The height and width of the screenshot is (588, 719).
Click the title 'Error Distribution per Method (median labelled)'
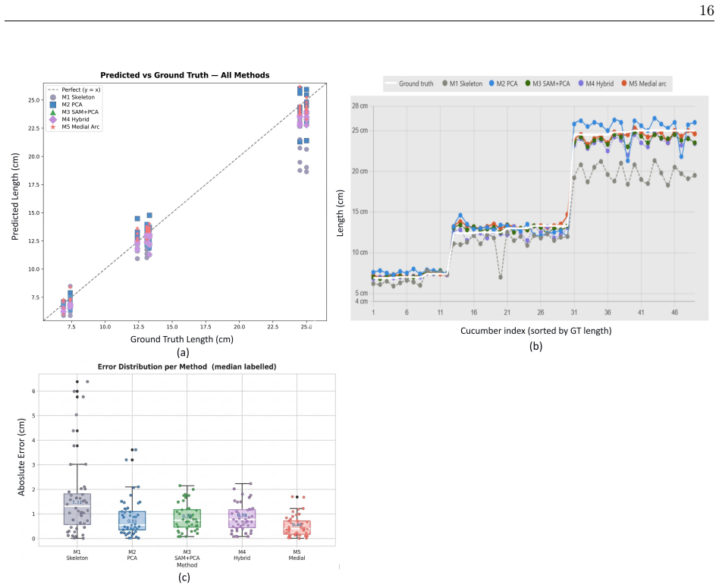[187, 366]
